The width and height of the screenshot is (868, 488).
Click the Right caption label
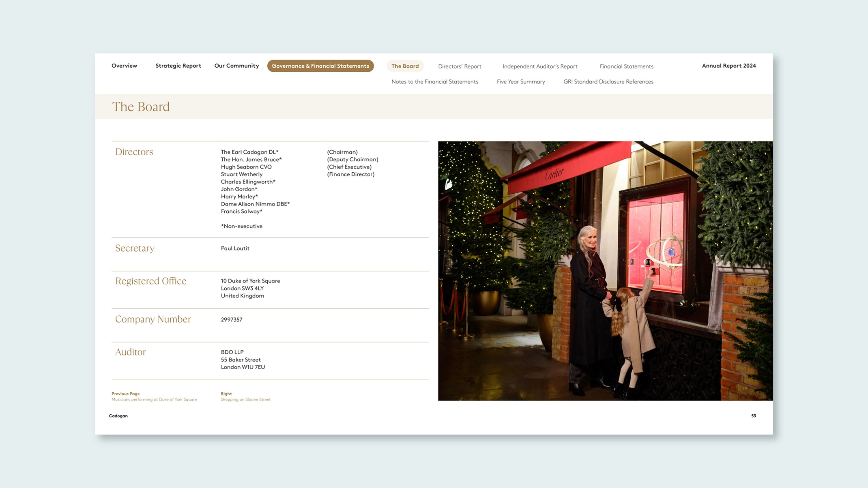pyautogui.click(x=226, y=394)
